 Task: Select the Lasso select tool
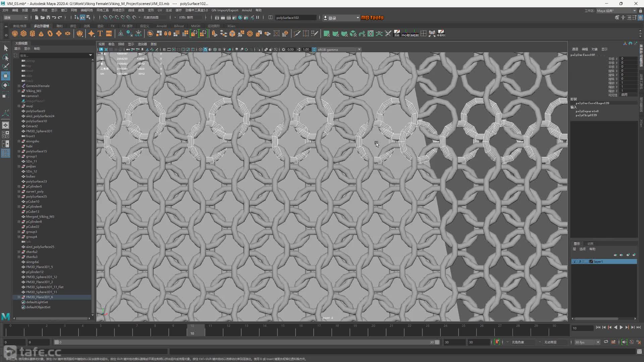click(x=6, y=58)
